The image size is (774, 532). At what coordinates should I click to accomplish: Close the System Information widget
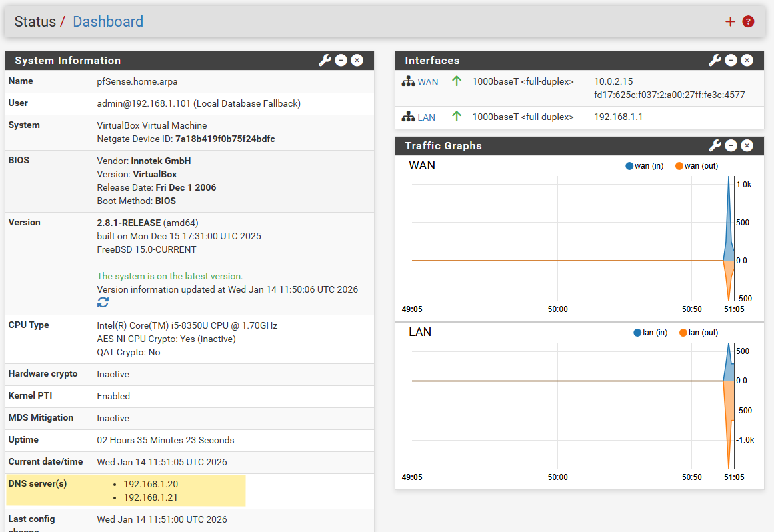(357, 61)
